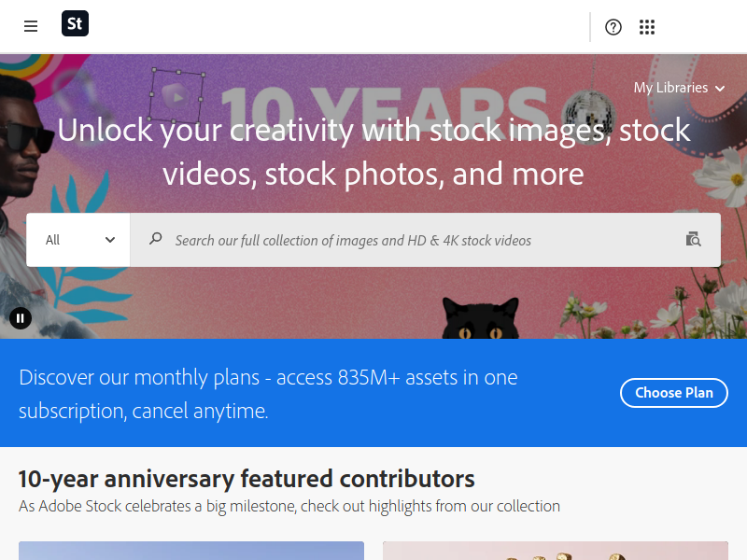Open the Help question mark icon
Screen dimensions: 747x560
pos(613,27)
